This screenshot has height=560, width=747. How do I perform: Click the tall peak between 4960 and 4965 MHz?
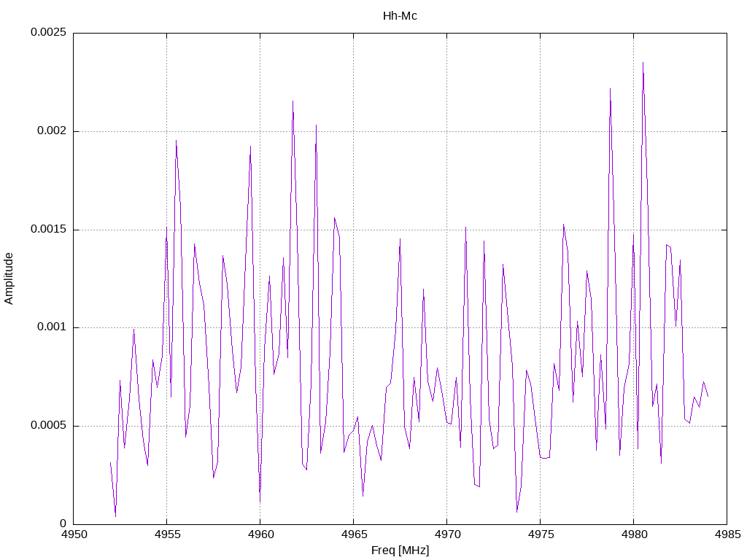tap(293, 101)
